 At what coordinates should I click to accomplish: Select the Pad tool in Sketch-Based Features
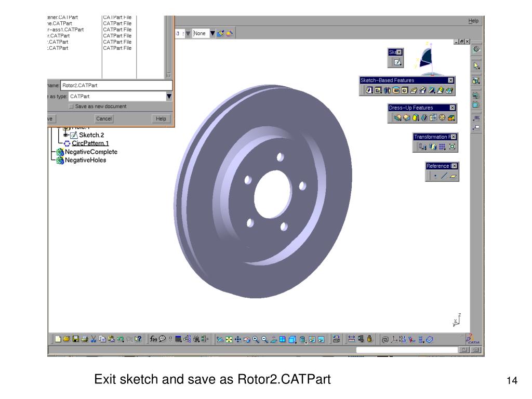click(x=369, y=90)
